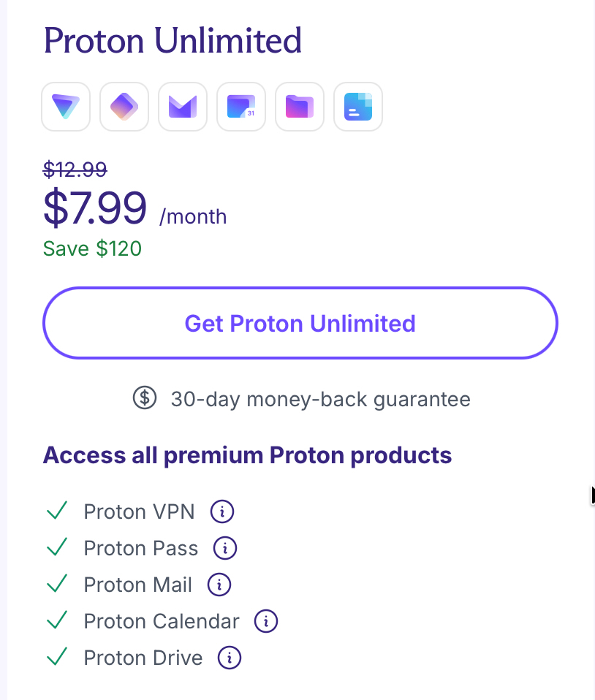Show info for Proton VPN
This screenshot has width=595, height=700.
222,511
